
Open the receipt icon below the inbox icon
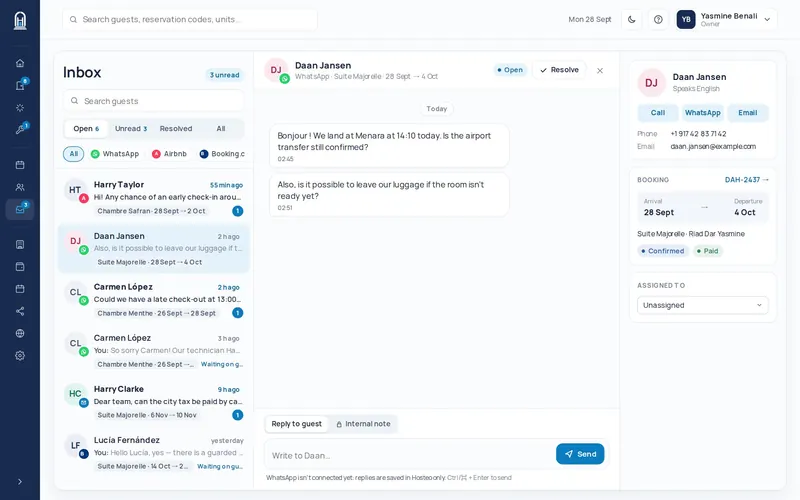[20, 244]
